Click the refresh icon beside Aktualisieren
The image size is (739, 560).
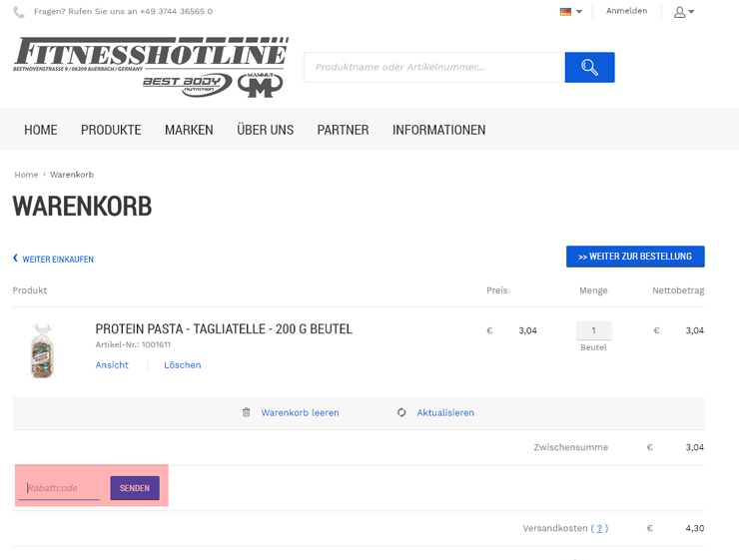tap(401, 412)
